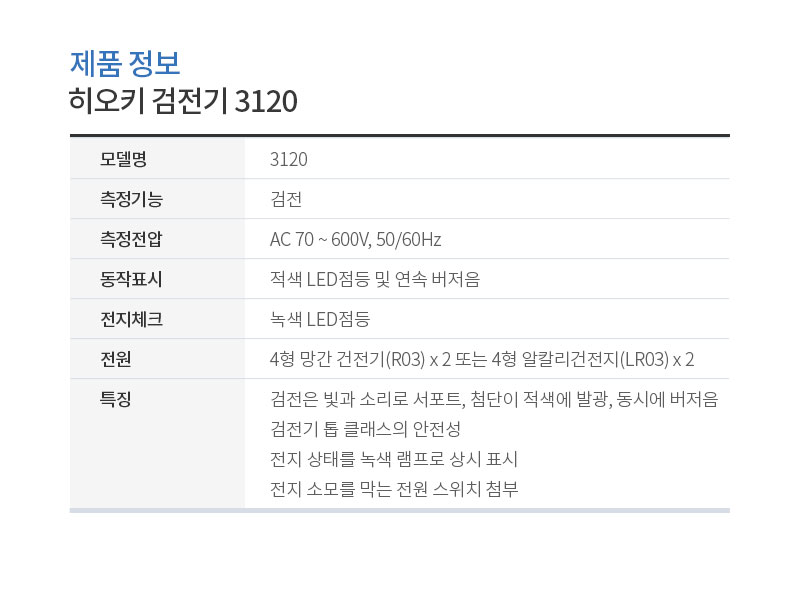Select the 측정기능 row label
Screen dimensions: 800x595
pos(131,199)
